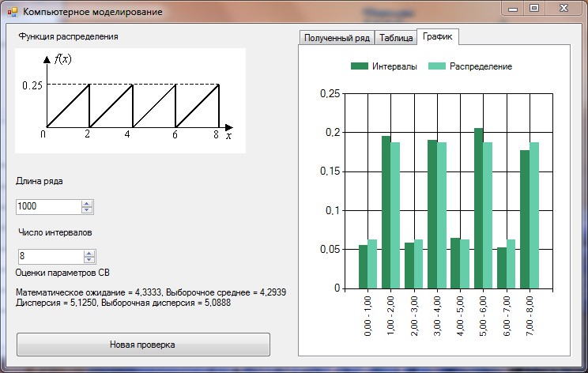Click the window title Компьютерное моделирование
588x373 pixels.
(92, 12)
